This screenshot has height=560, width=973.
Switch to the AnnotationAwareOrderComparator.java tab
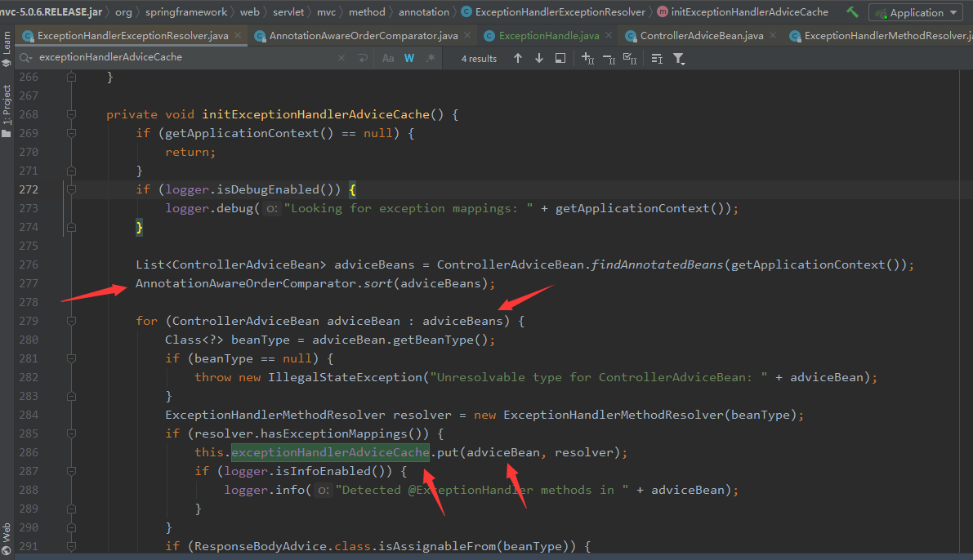(x=360, y=35)
